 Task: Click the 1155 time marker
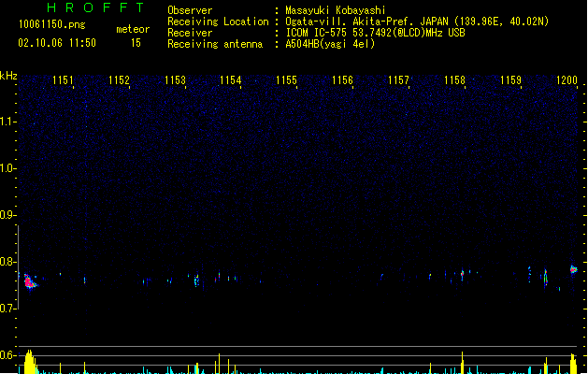286,80
